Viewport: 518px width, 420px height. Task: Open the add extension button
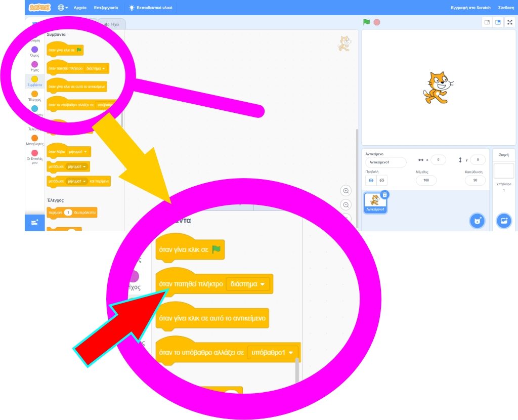pos(35,222)
